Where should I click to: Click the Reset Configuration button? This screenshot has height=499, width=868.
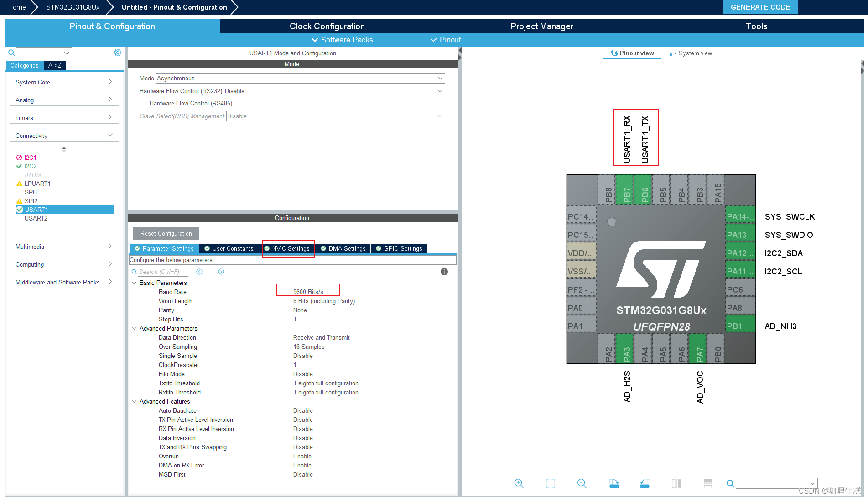tap(166, 233)
